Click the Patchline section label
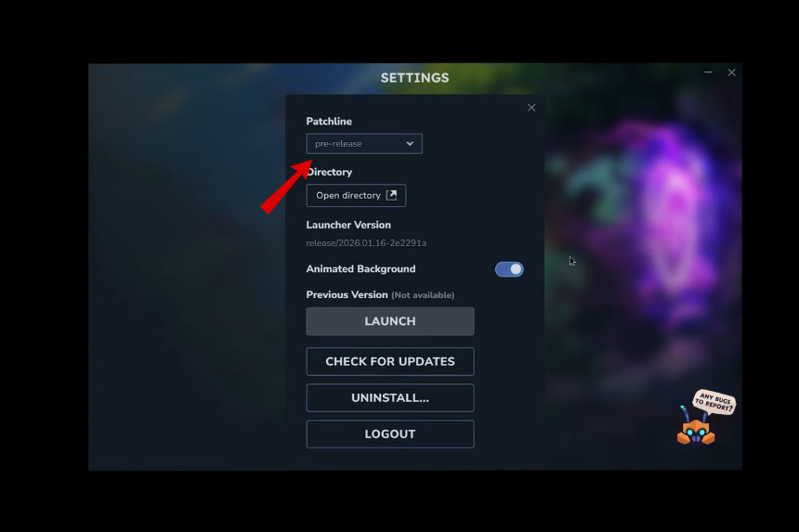Viewport: 799px width, 532px height. 329,122
